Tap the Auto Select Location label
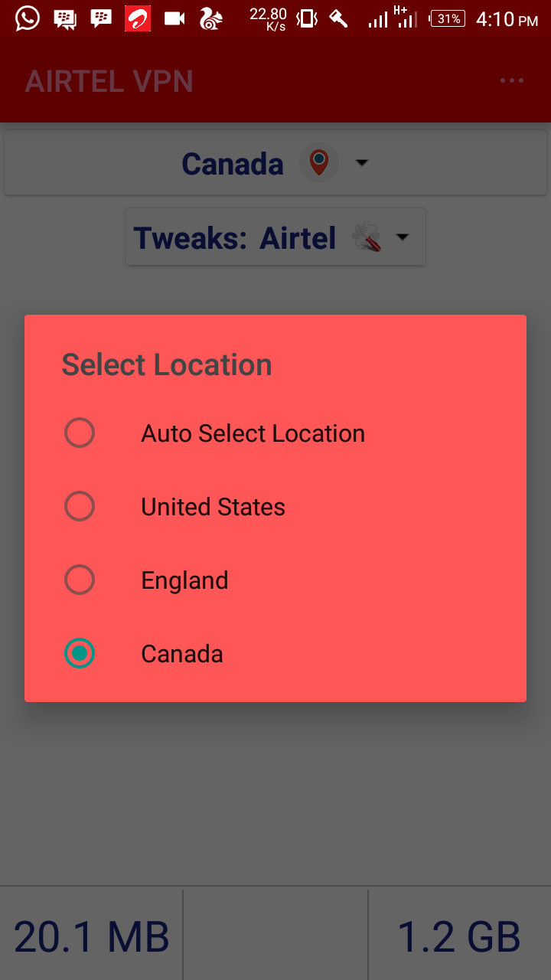551x980 pixels. [253, 433]
